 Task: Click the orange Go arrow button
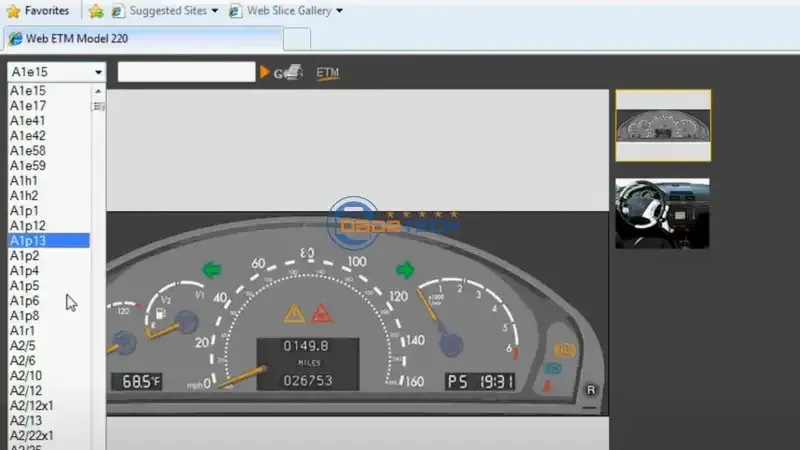265,73
